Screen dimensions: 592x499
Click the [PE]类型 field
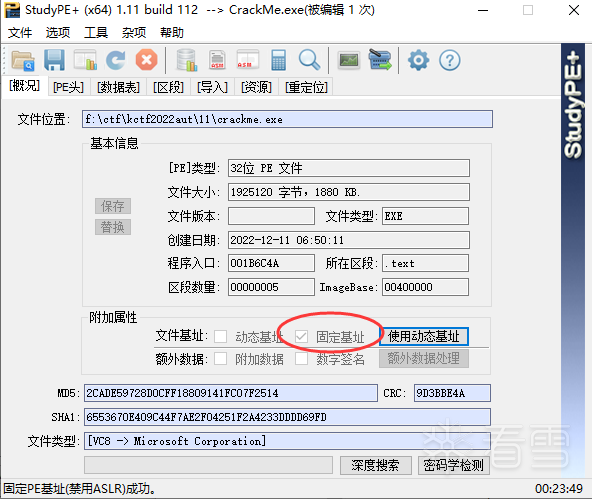pyautogui.click(x=348, y=168)
